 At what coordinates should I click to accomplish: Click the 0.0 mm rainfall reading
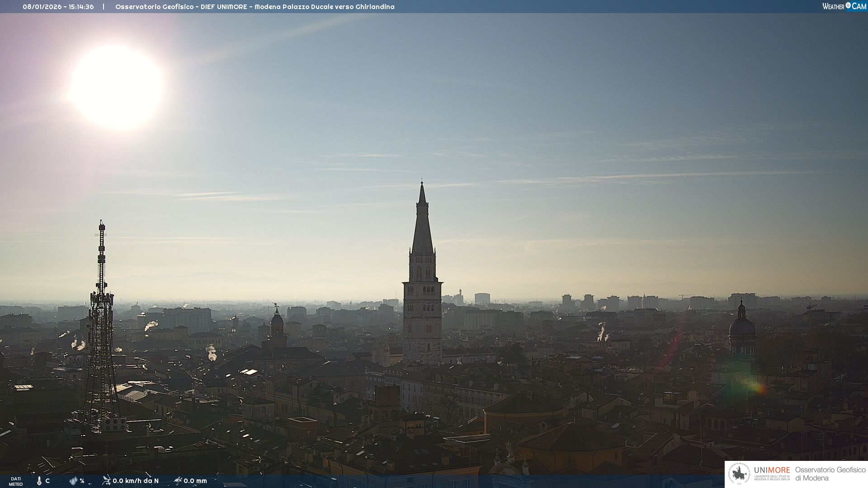[x=195, y=481]
